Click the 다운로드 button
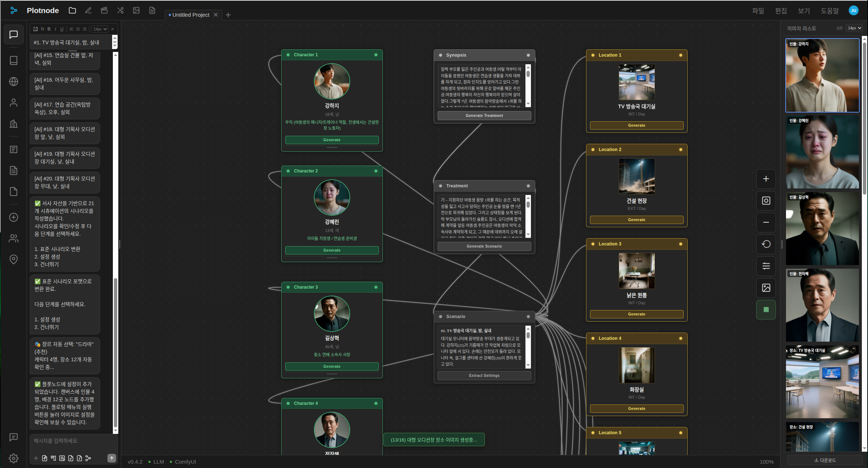 point(825,460)
